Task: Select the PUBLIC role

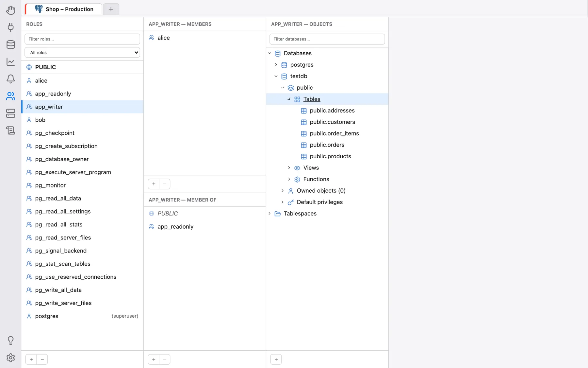Action: (x=82, y=67)
